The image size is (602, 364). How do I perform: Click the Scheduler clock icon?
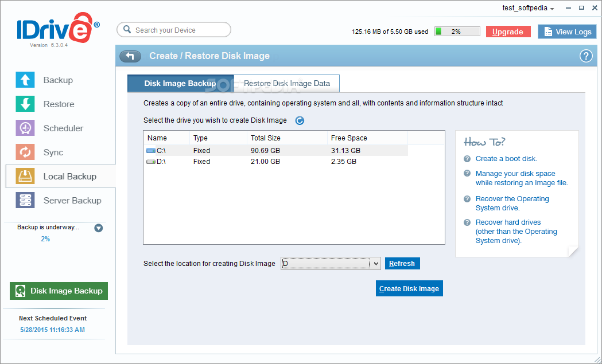[x=25, y=128]
